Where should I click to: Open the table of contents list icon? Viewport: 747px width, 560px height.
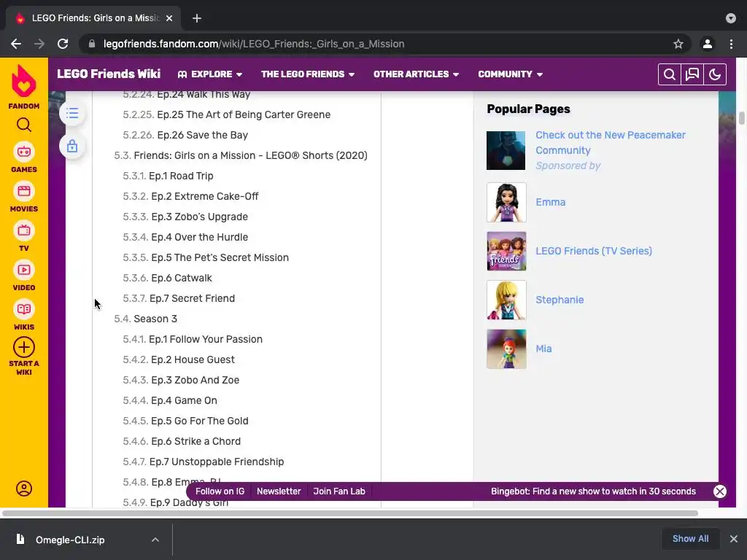(72, 113)
